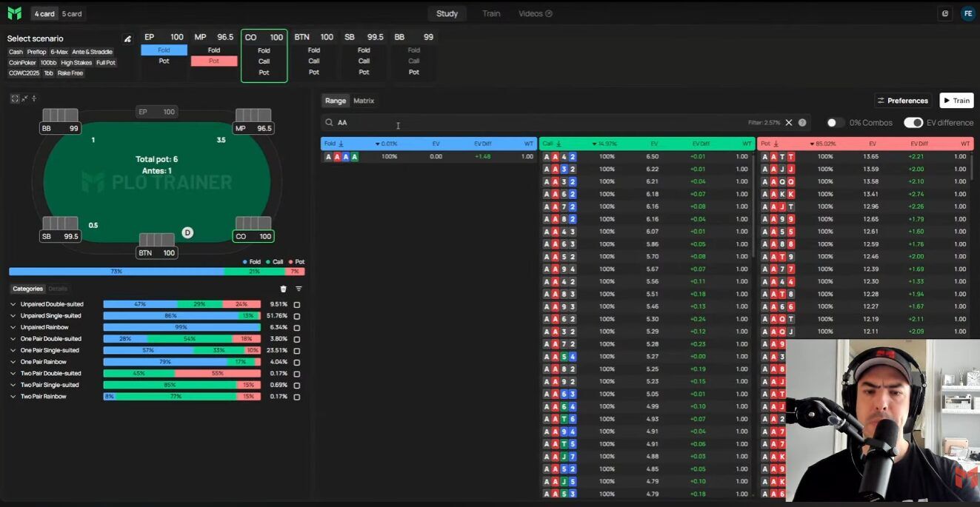Click the filter lines icon in Categories panel

coord(299,289)
